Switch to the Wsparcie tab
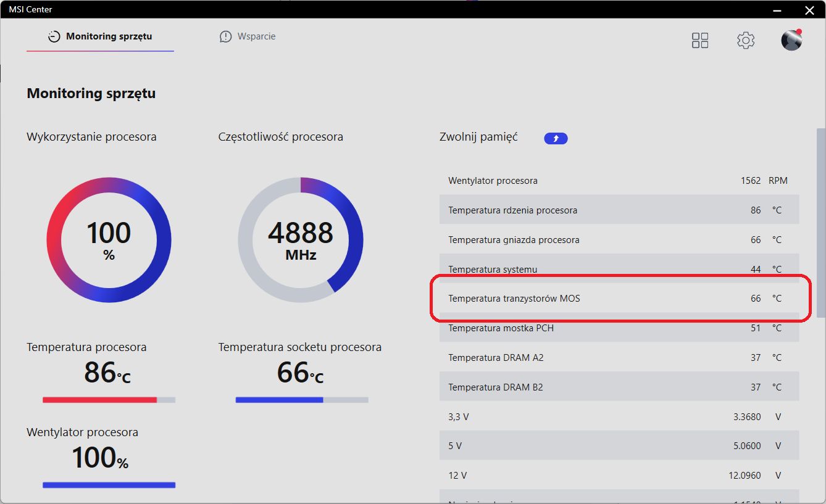The width and height of the screenshot is (826, 504). (248, 36)
